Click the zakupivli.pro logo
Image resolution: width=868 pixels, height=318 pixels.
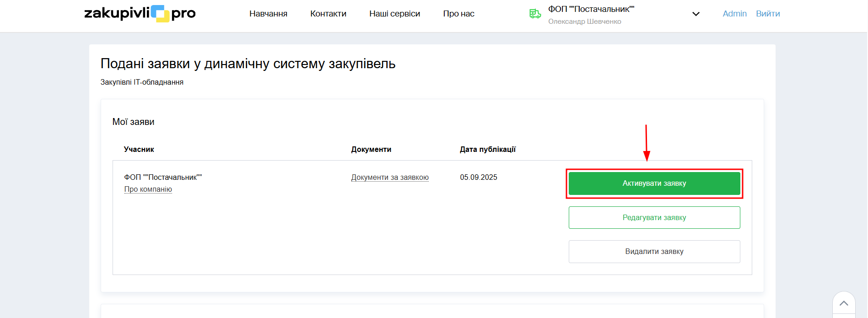(140, 14)
